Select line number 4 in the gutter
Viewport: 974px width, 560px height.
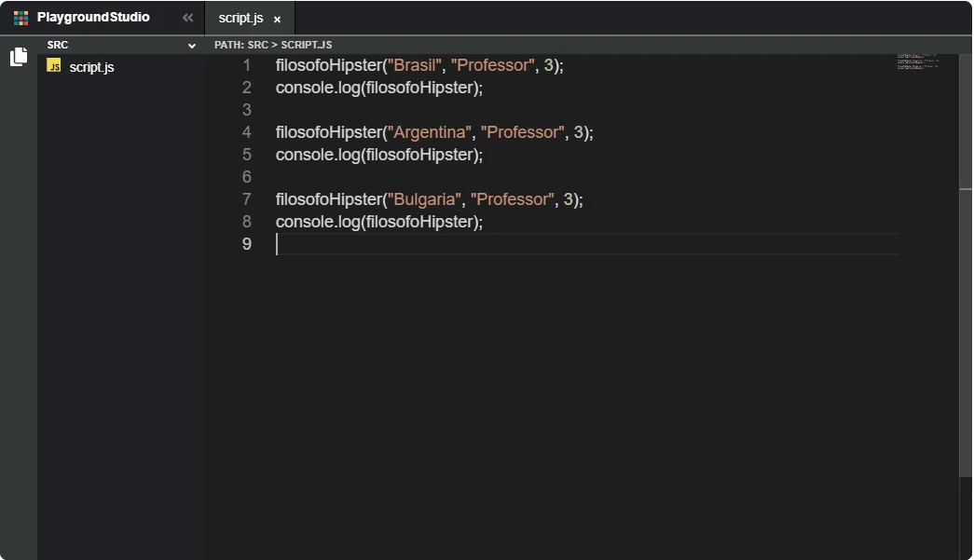pos(246,132)
